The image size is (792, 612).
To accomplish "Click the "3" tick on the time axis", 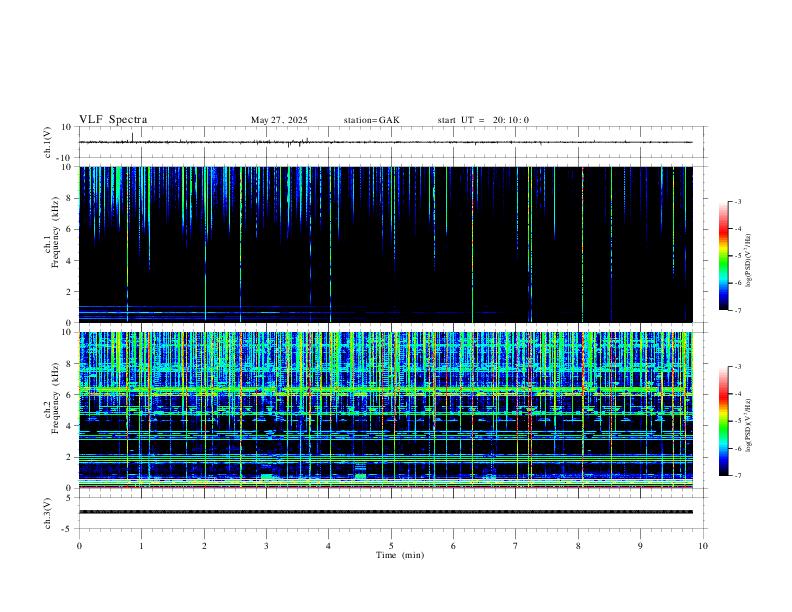I will coord(266,546).
